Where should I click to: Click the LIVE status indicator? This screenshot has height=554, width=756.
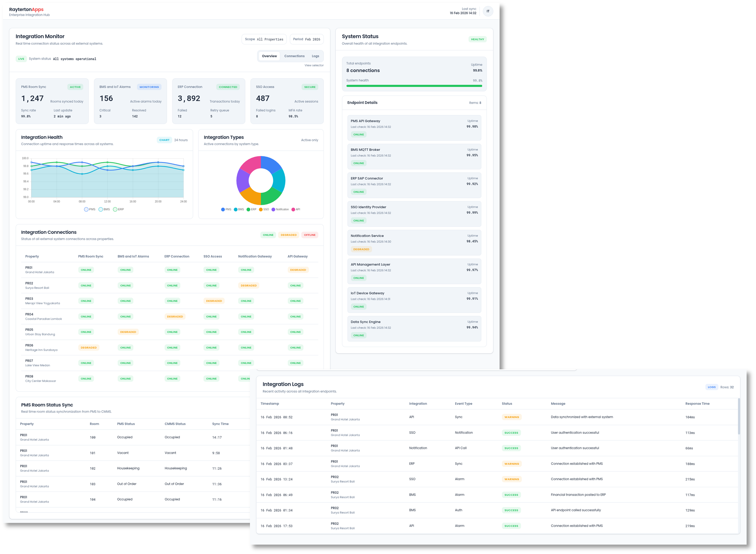coord(21,59)
